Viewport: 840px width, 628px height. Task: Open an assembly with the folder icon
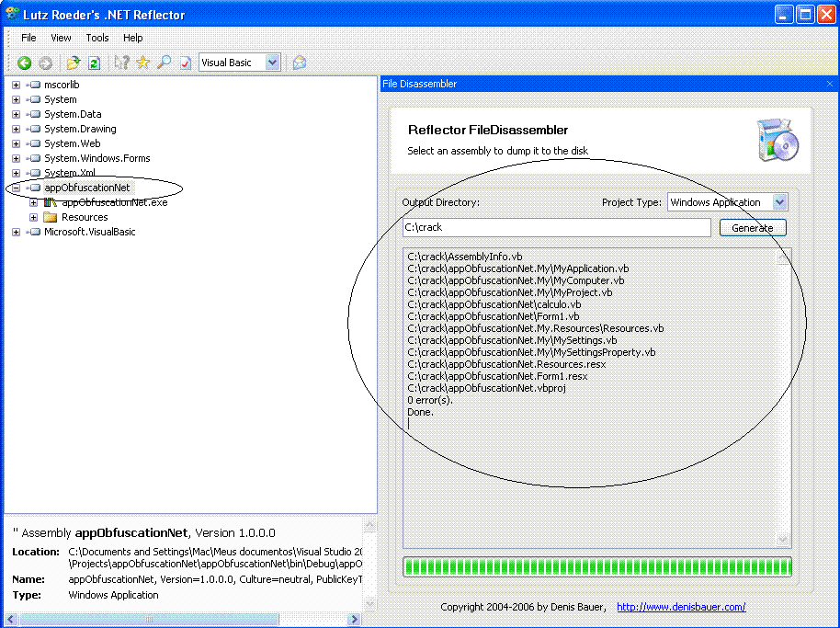(74, 63)
